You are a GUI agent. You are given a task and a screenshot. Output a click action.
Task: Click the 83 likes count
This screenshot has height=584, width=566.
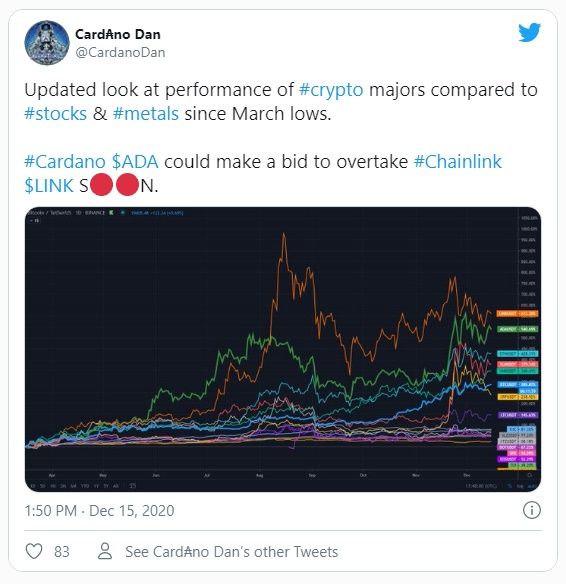(x=62, y=552)
